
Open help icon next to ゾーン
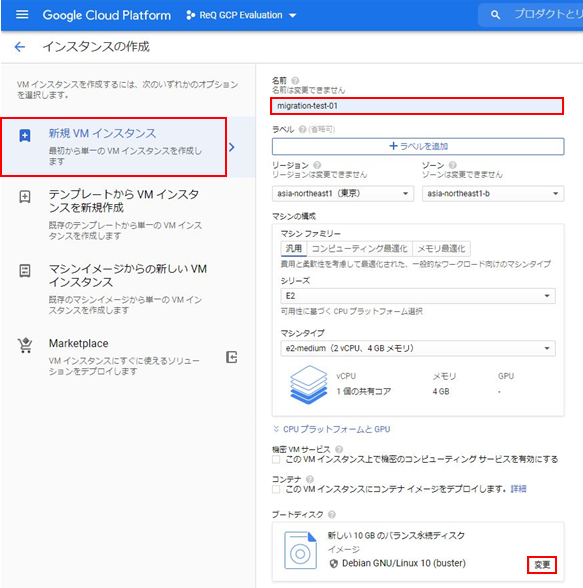pyautogui.click(x=453, y=165)
